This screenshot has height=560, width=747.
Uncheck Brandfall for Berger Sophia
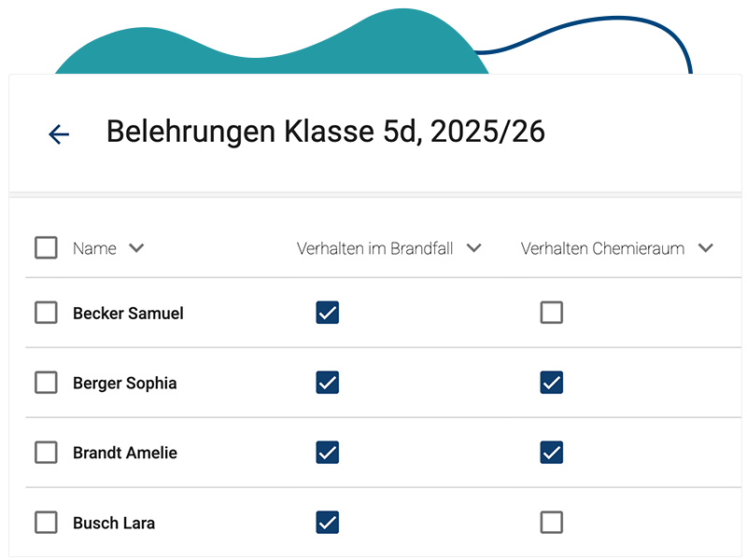(x=328, y=383)
